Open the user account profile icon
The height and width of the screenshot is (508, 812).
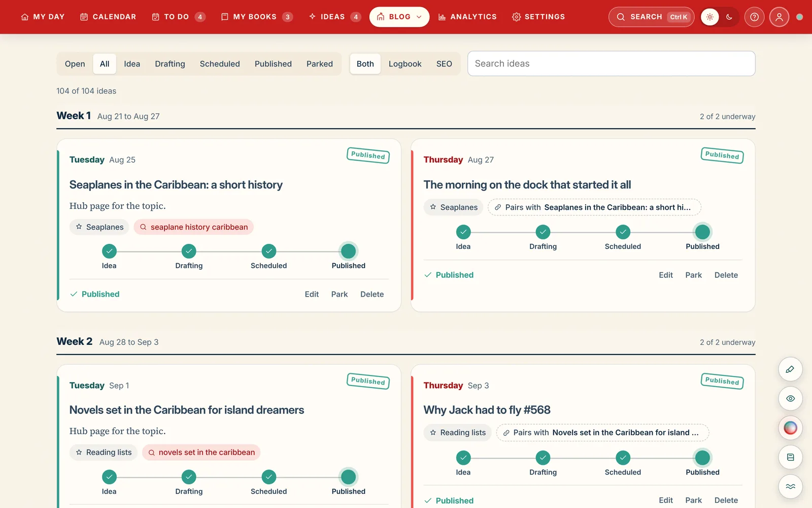pyautogui.click(x=779, y=17)
